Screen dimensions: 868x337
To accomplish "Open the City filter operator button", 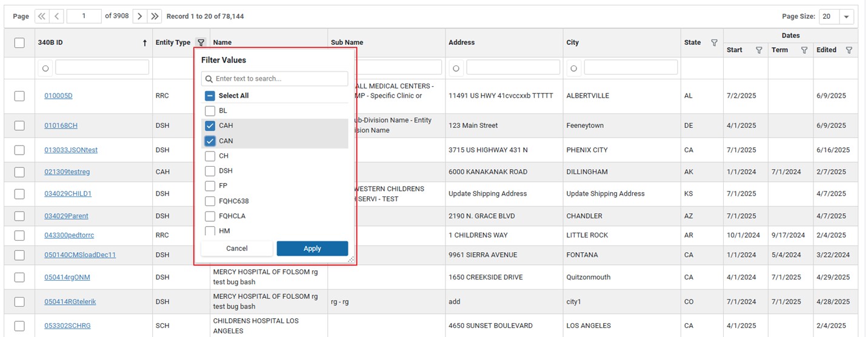I will 574,68.
